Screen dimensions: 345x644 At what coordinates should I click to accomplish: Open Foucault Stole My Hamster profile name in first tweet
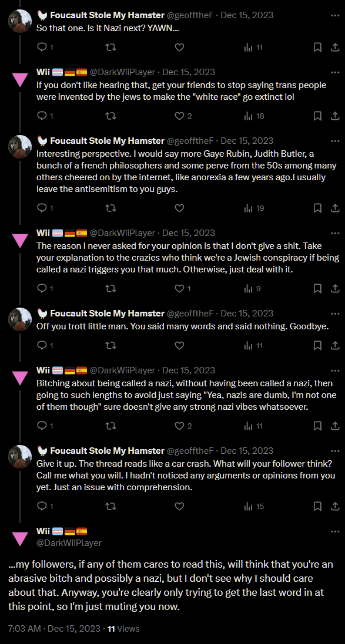[107, 15]
